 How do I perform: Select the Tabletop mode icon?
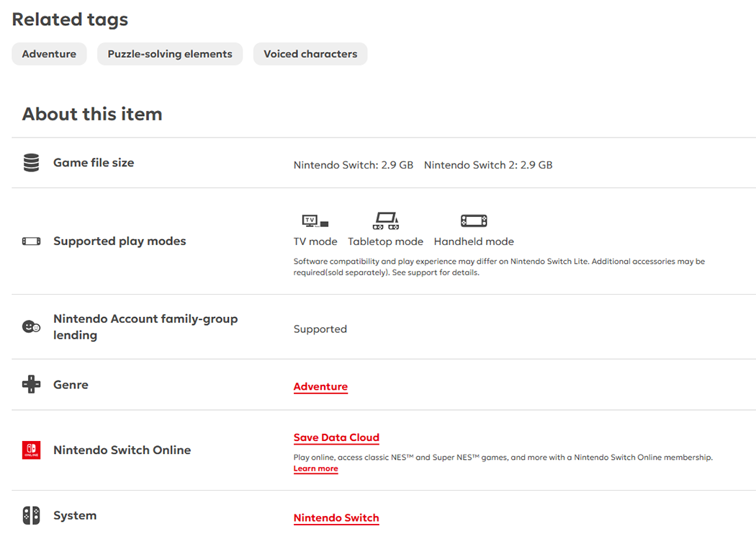coord(386,220)
